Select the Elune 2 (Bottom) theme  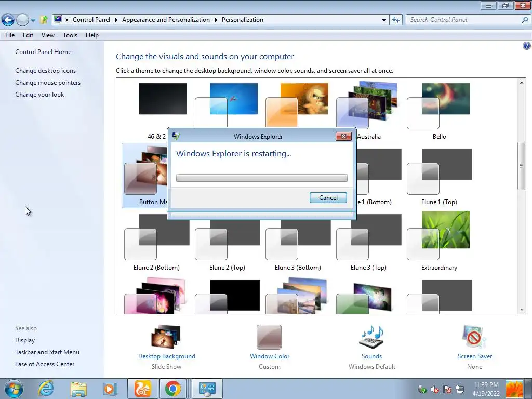point(156,242)
